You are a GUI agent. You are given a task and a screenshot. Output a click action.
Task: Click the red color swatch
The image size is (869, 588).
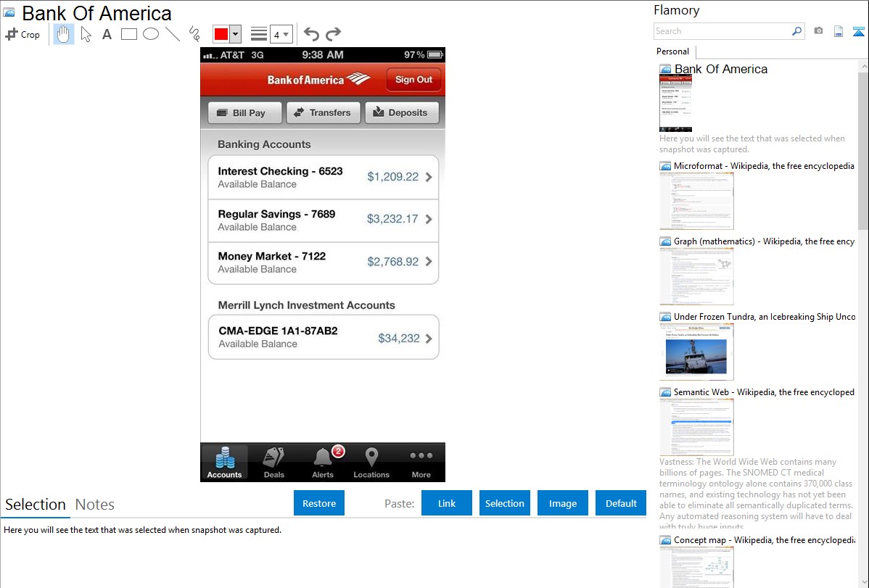[221, 34]
